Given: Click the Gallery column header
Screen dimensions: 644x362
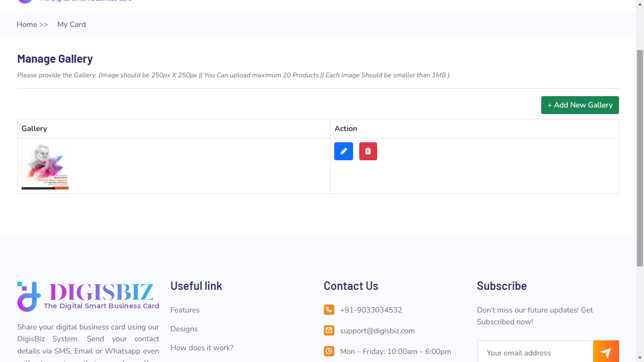Looking at the screenshot, I should pos(34,129).
